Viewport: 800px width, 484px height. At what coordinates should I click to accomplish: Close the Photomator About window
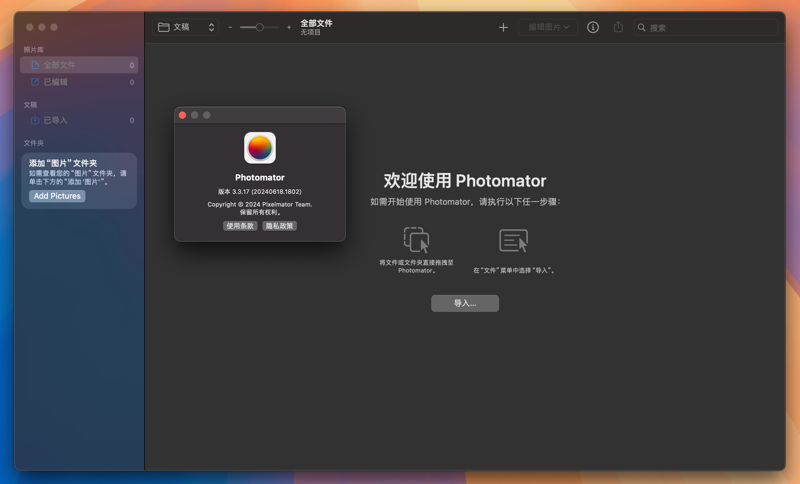(x=182, y=115)
